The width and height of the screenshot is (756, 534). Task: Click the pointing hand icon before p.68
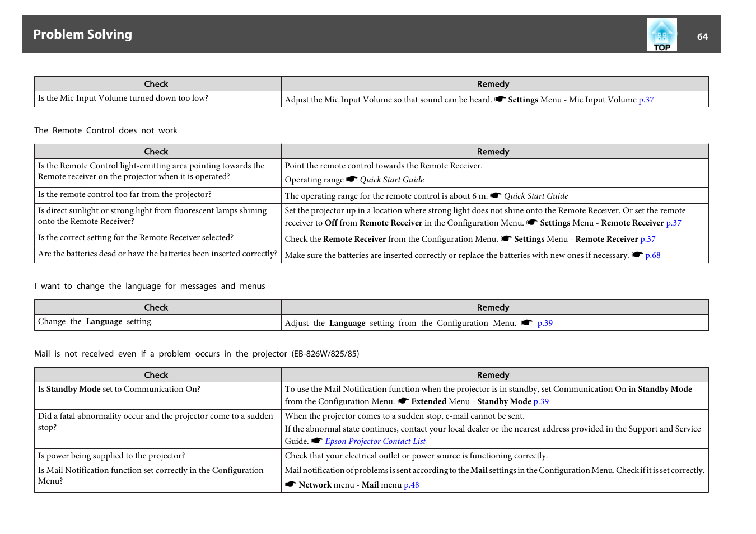tap(637, 255)
